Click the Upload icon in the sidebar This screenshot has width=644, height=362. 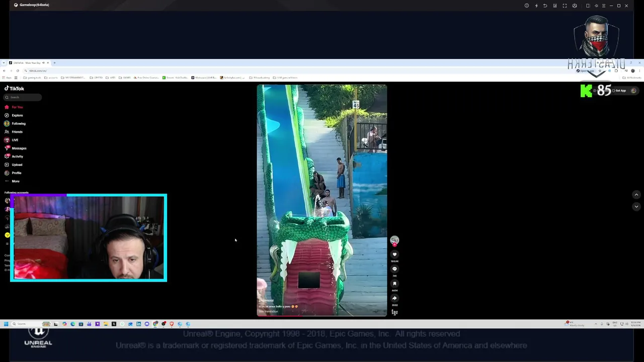click(x=7, y=164)
